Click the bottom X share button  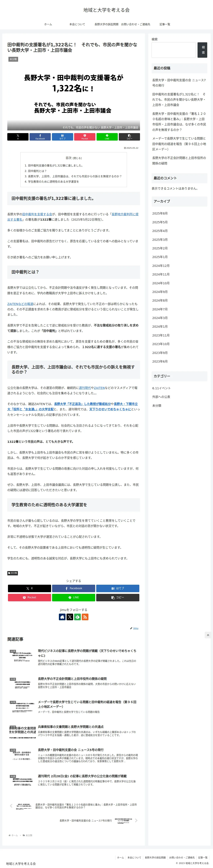coord(30,588)
